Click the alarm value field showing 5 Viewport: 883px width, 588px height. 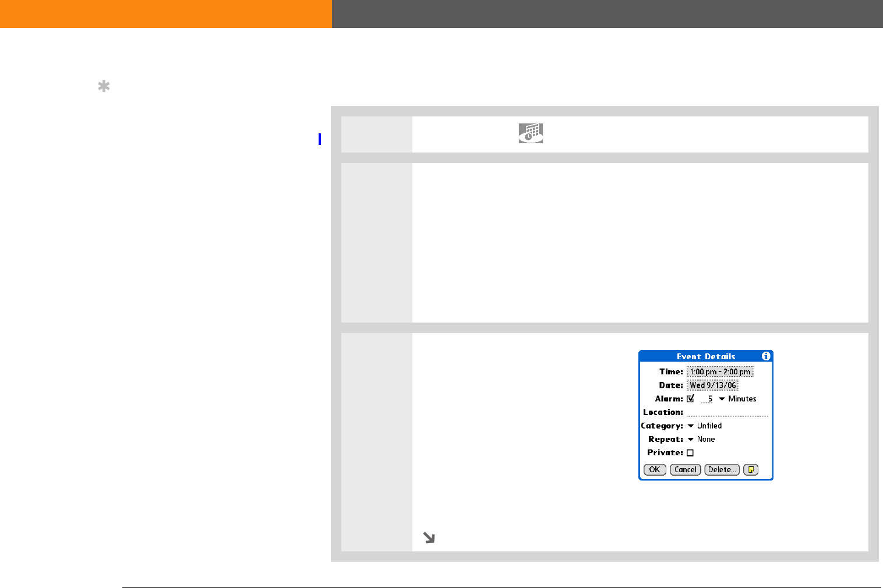click(x=707, y=399)
